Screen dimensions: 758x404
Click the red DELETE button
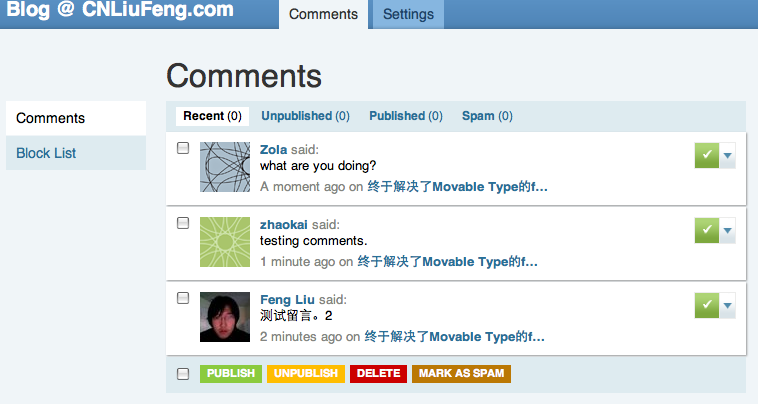coord(379,374)
